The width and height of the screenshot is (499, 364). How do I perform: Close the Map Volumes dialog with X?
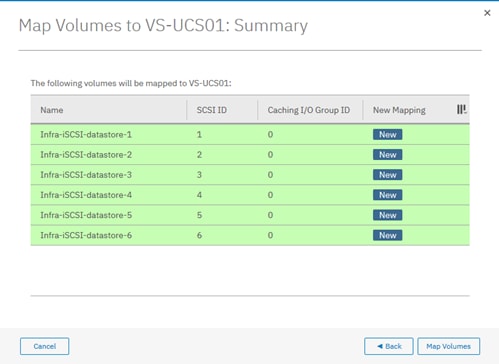click(x=487, y=13)
